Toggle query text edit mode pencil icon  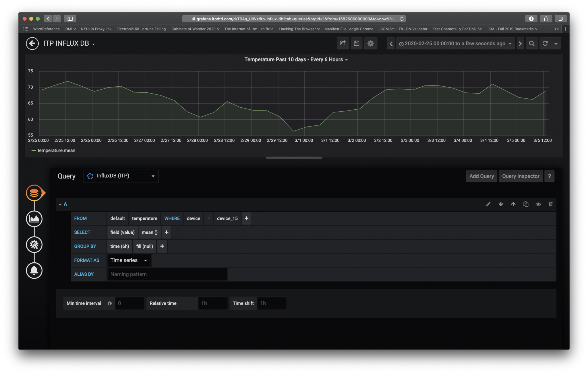click(x=488, y=204)
